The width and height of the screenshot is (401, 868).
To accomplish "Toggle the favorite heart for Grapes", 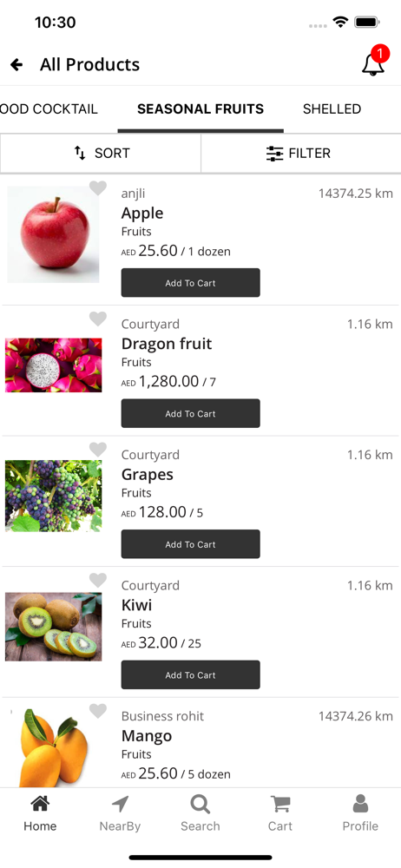I will pyautogui.click(x=98, y=450).
